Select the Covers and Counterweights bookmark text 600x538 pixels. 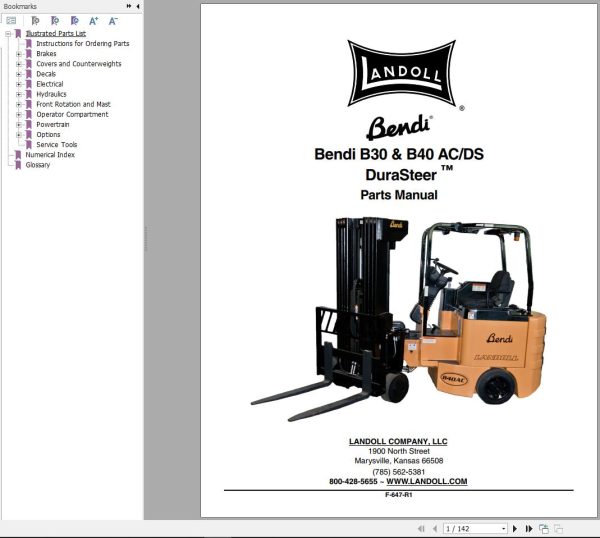(x=79, y=64)
